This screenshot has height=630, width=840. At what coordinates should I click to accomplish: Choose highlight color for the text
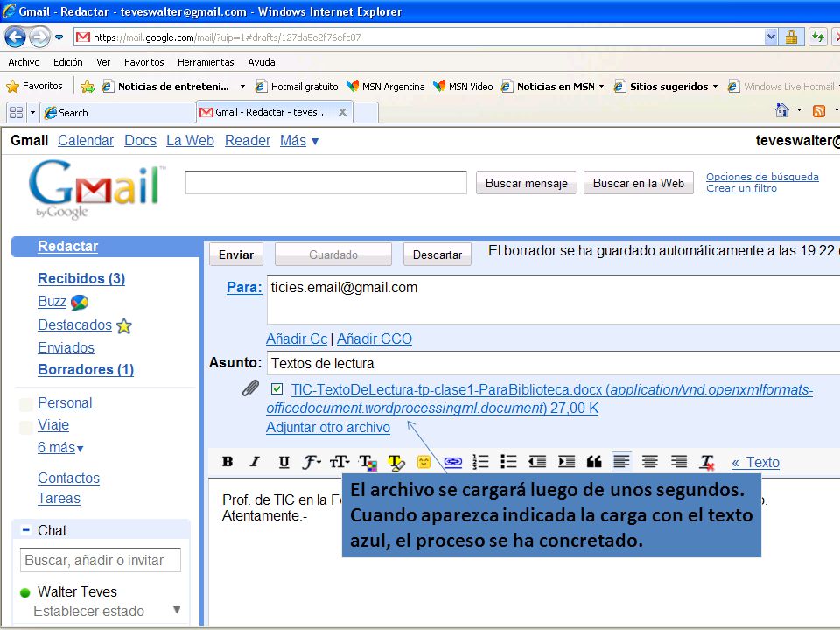coord(395,462)
